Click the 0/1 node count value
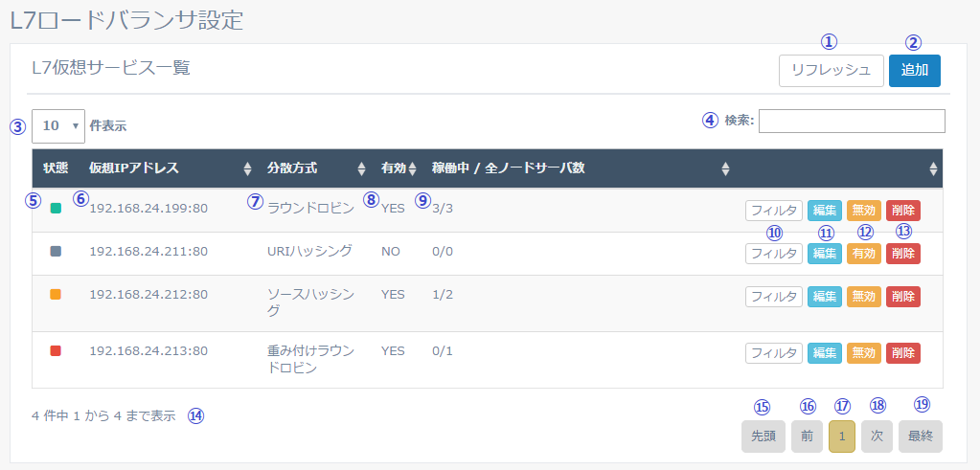 tap(442, 350)
